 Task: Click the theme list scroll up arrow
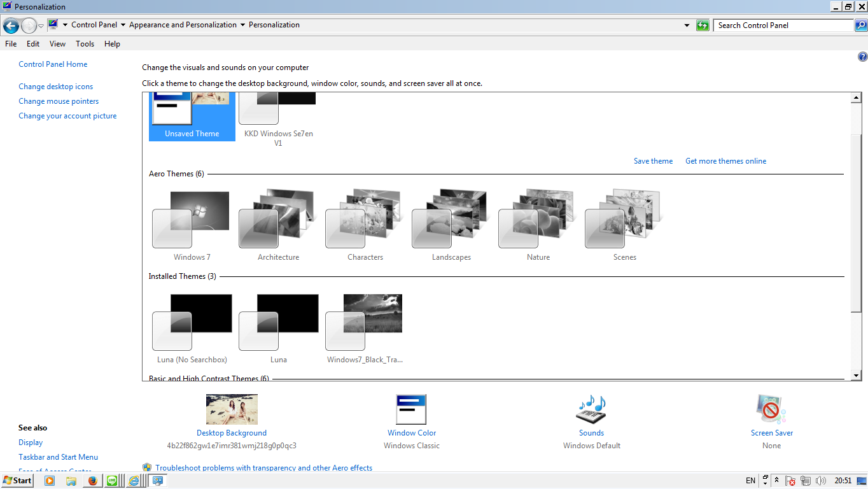coord(856,98)
